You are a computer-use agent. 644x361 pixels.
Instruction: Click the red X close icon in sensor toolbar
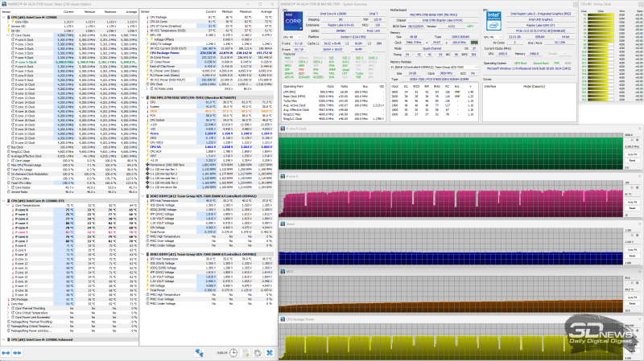(270, 352)
